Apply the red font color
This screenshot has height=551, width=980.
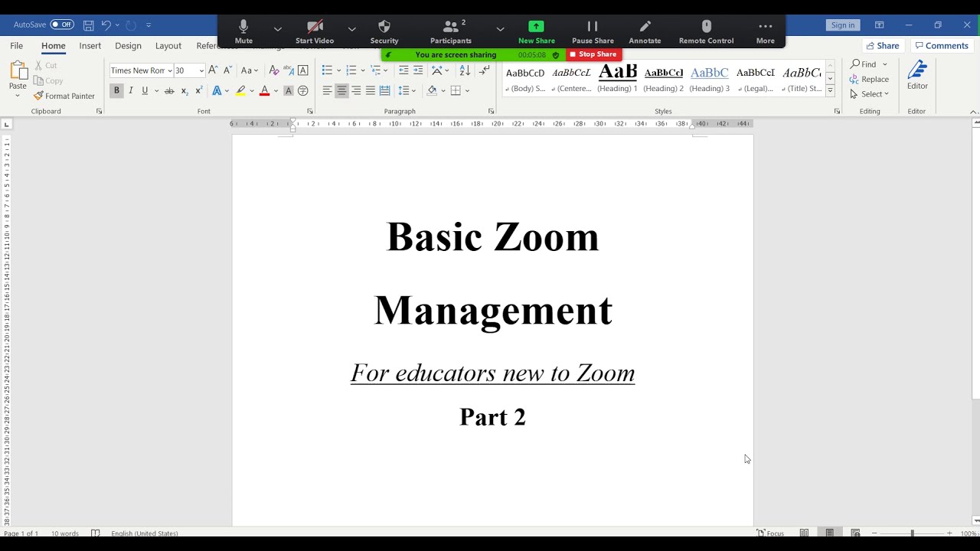264,90
